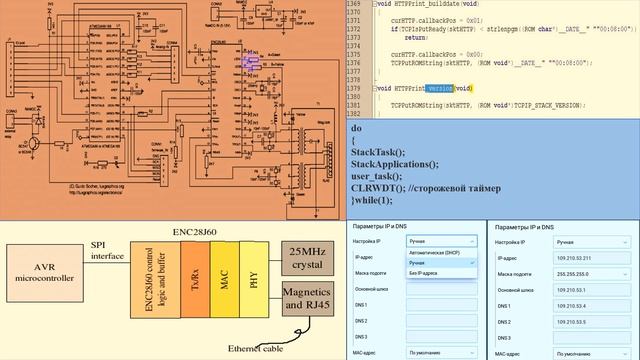The image size is (640, 360).
Task: Click line number 1372 in code gutter
Action: [x=353, y=29]
